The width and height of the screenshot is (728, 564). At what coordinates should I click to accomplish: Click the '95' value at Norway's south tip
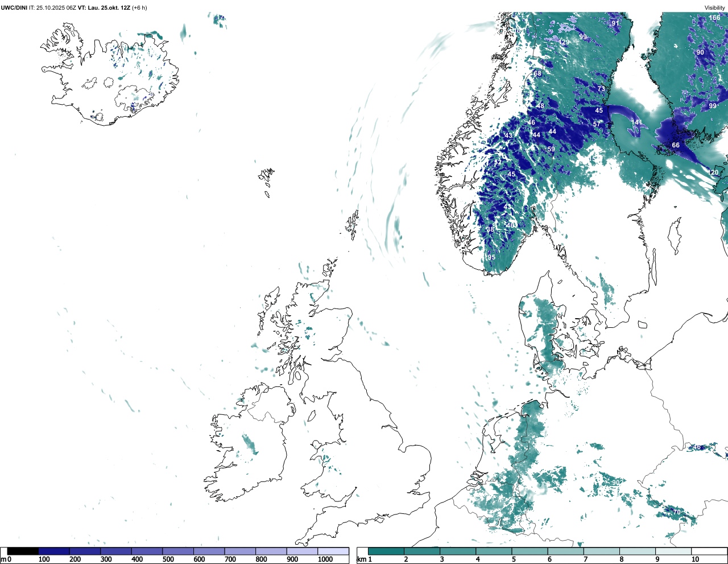pos(491,257)
